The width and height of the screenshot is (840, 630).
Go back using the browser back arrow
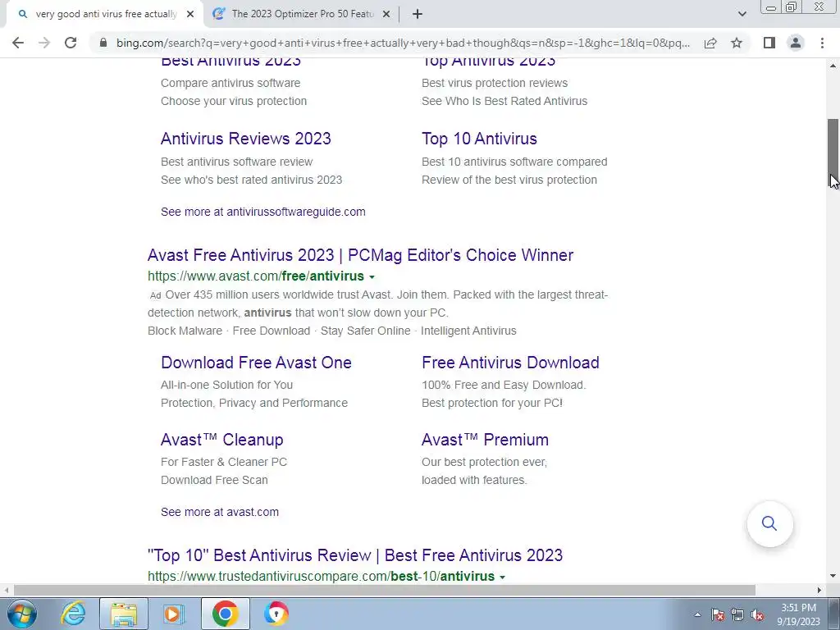(x=18, y=43)
